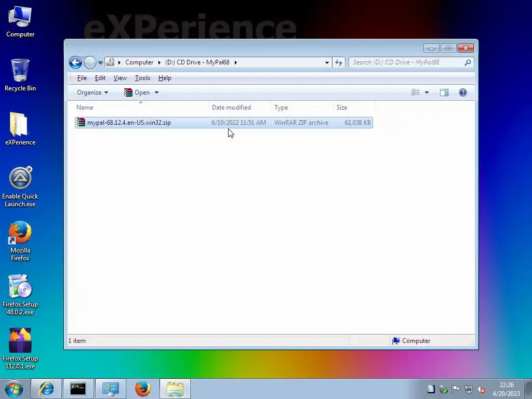This screenshot has height=399, width=532.
Task: Toggle the preview pane
Action: pyautogui.click(x=444, y=92)
